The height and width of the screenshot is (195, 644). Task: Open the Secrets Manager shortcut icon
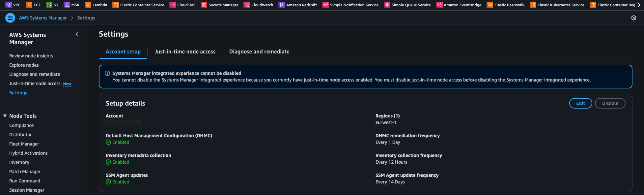[204, 5]
